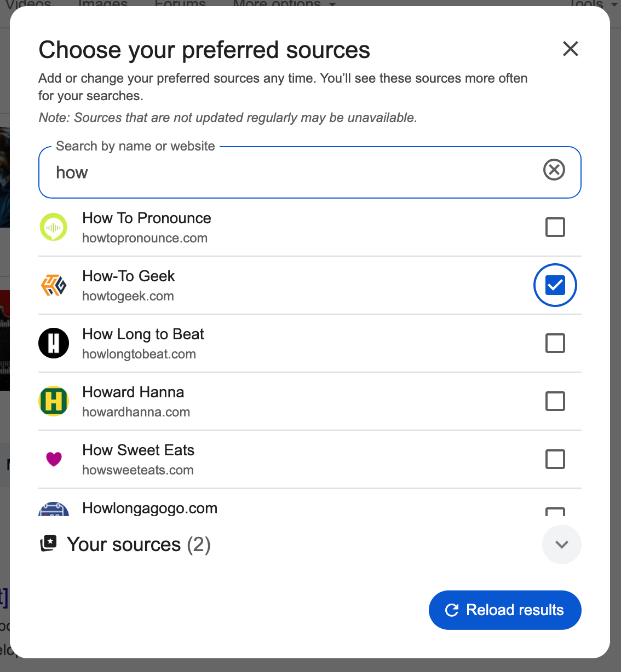The width and height of the screenshot is (621, 672).
Task: Switch to the Videos tab
Action: point(28,4)
